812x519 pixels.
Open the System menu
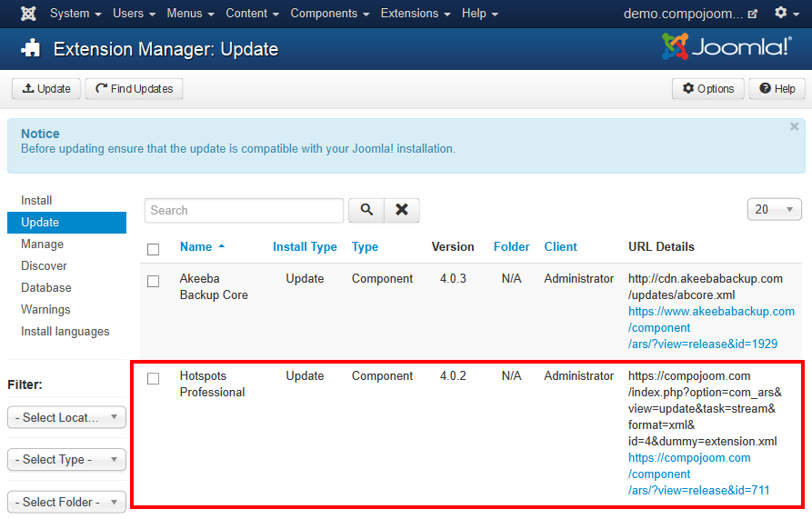[x=75, y=14]
